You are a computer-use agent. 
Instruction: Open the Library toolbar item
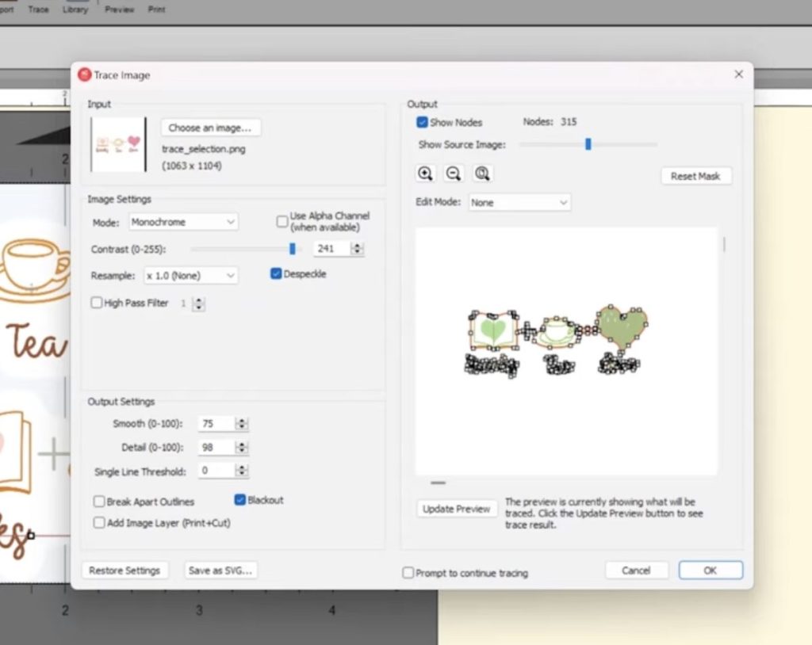click(x=75, y=10)
